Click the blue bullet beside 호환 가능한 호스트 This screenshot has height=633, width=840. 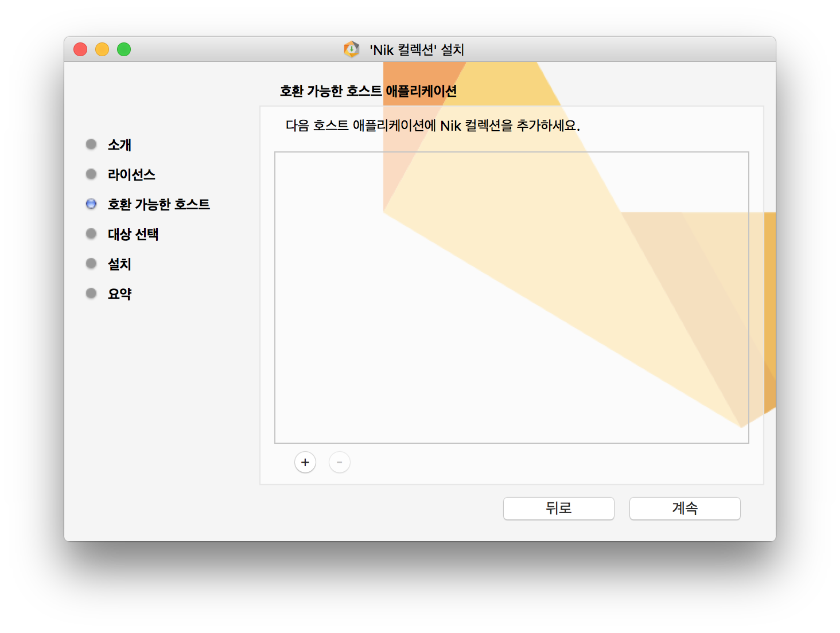(x=91, y=204)
